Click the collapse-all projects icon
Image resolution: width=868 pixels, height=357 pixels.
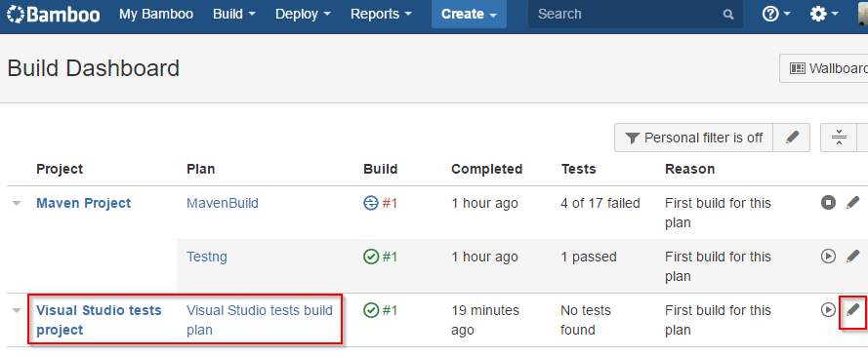840,138
